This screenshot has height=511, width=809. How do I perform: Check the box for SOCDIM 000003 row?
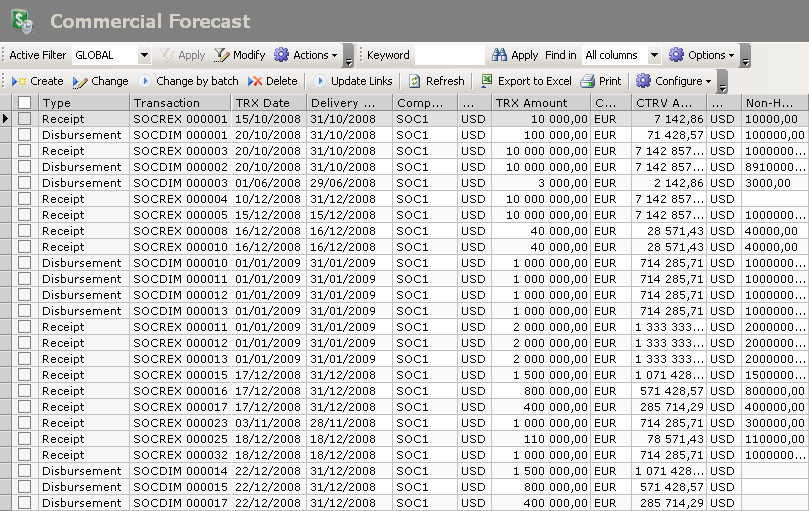click(x=25, y=183)
